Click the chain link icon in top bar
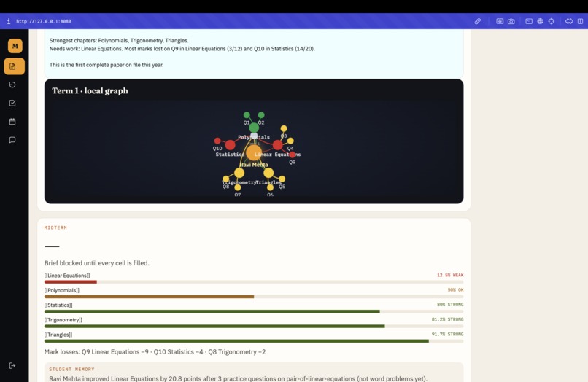This screenshot has width=588, height=382. pyautogui.click(x=477, y=21)
